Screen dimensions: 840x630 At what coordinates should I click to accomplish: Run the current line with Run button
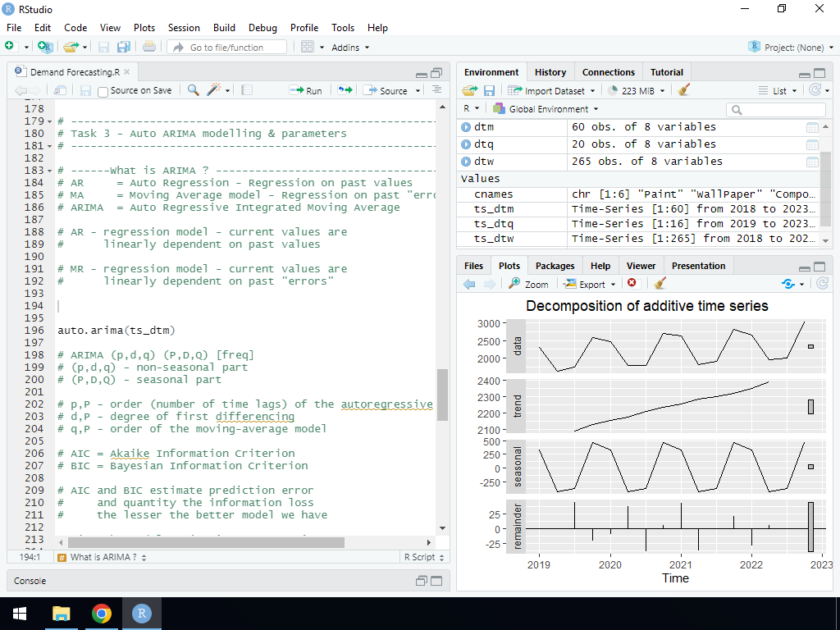[x=306, y=90]
